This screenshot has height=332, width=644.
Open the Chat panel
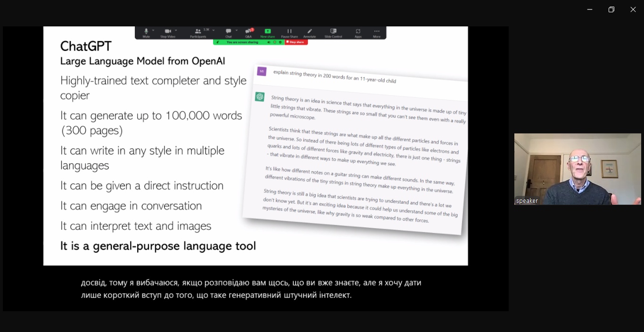pos(228,32)
